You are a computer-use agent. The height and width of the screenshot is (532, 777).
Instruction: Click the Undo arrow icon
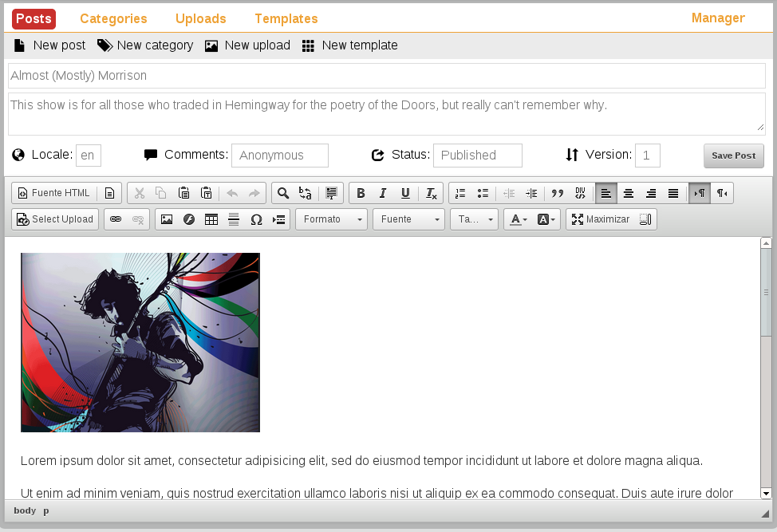tap(232, 193)
